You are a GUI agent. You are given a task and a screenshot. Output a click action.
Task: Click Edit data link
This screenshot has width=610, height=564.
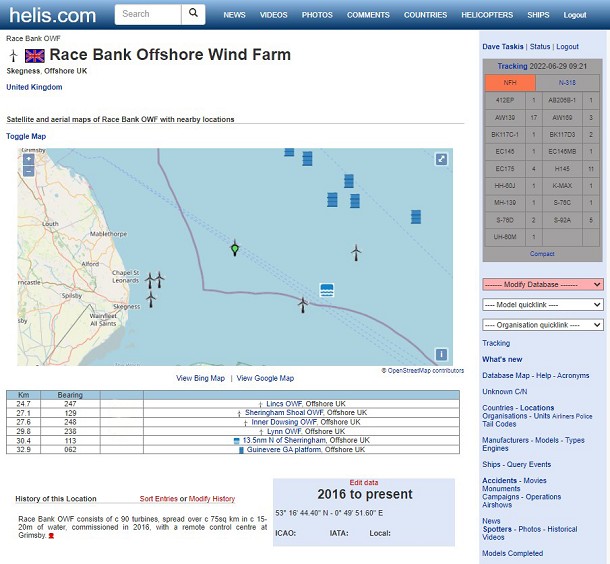[364, 482]
